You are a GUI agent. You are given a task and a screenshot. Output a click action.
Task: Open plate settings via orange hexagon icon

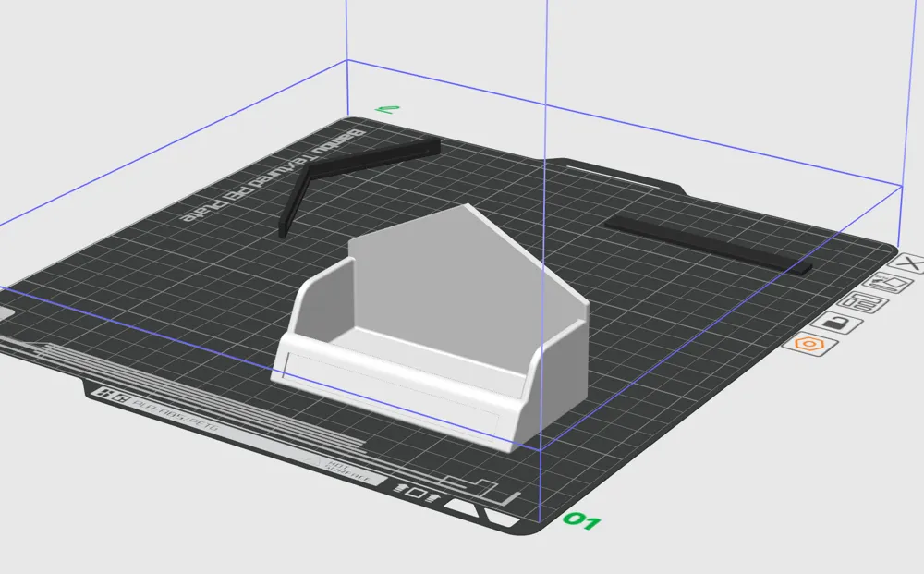pyautogui.click(x=810, y=344)
